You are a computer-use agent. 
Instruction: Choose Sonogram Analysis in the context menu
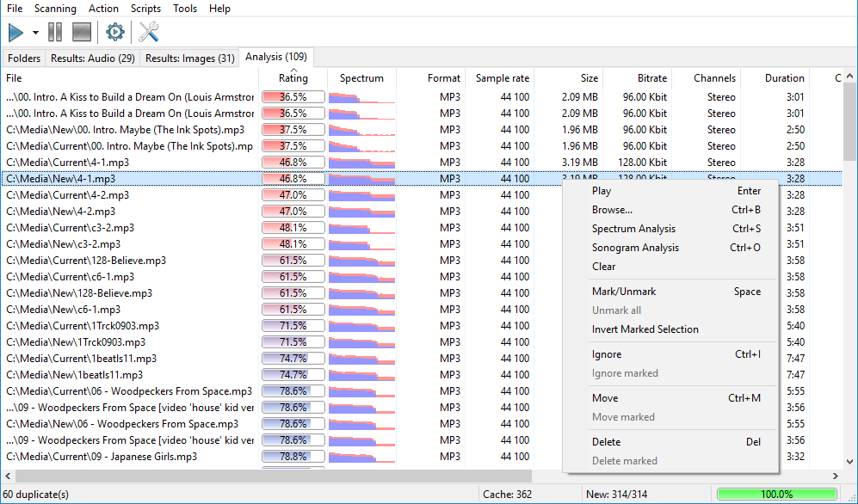click(x=635, y=247)
